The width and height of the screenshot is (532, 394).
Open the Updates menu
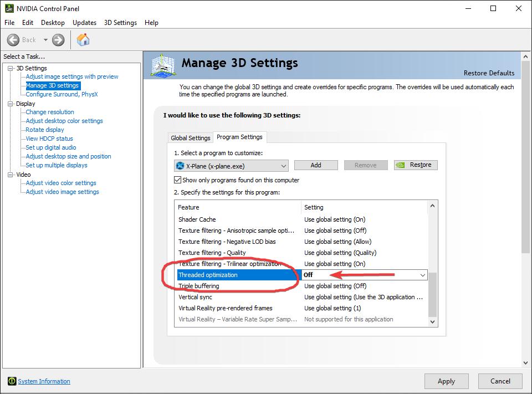[84, 23]
